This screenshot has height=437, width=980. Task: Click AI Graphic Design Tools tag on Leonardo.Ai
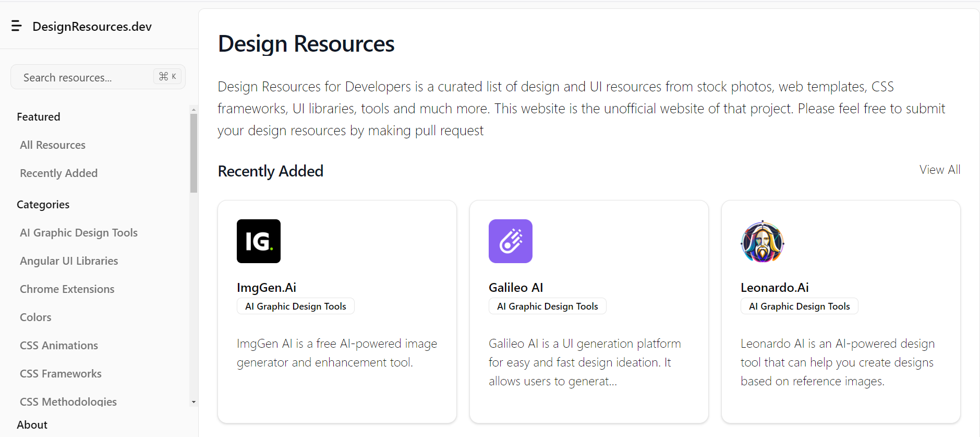pyautogui.click(x=800, y=306)
